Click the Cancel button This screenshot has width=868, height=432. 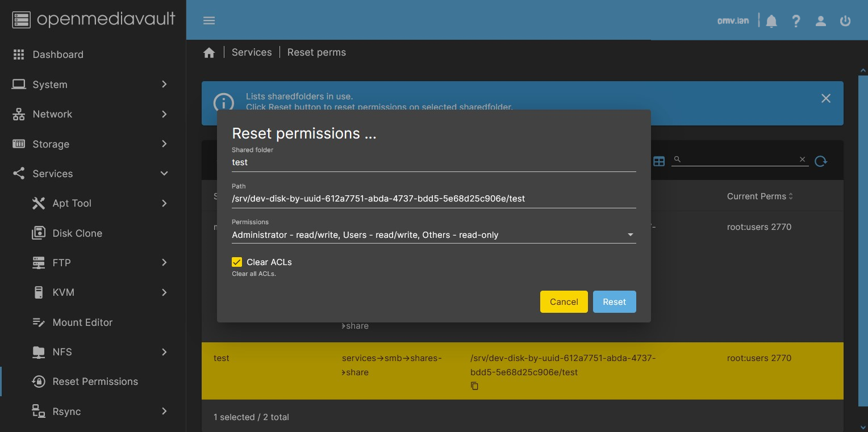(564, 301)
